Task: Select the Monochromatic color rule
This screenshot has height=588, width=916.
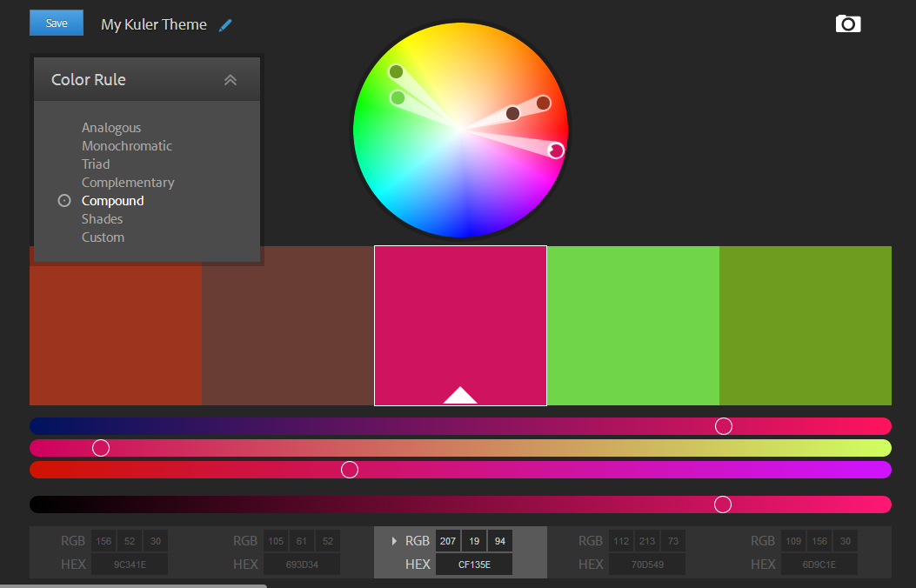Action: (127, 146)
